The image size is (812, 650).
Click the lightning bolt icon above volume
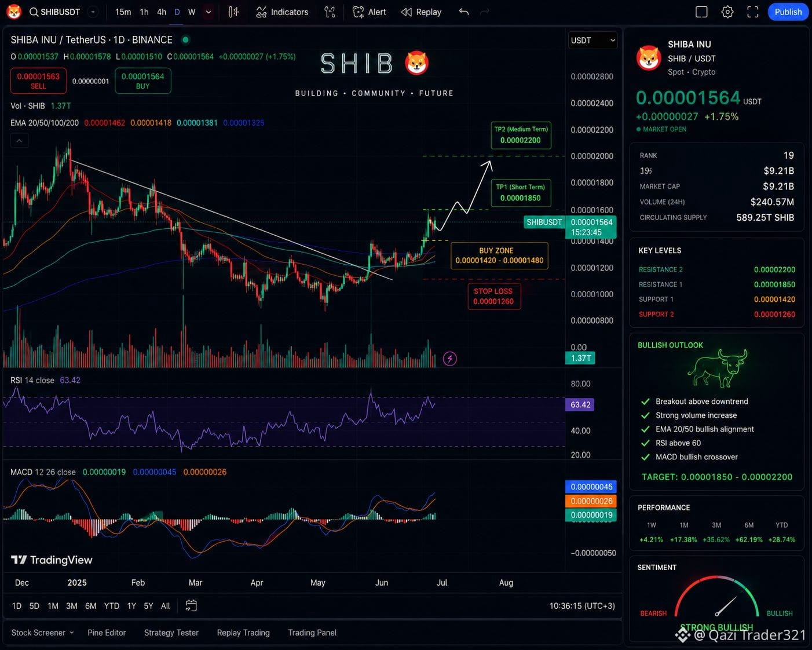450,359
